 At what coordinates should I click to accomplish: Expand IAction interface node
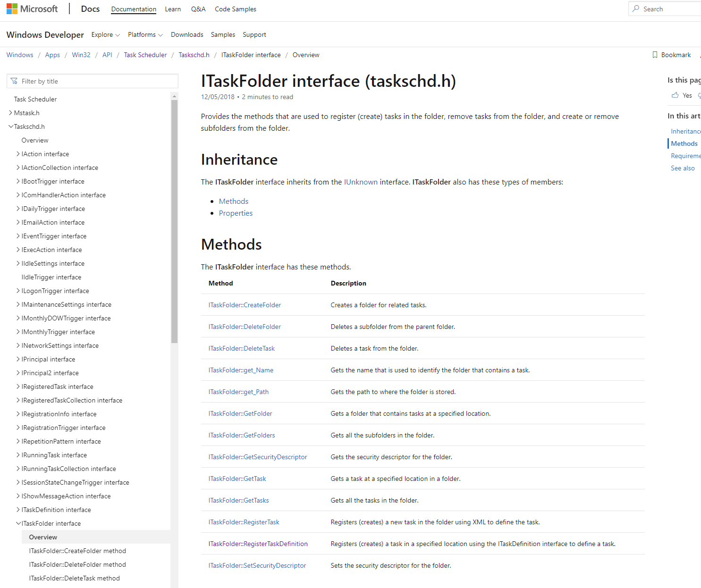pos(18,154)
